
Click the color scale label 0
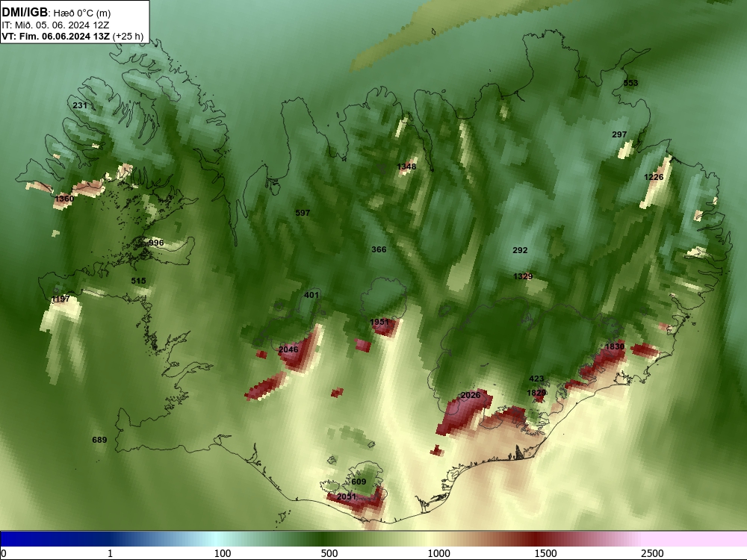(x=4, y=553)
